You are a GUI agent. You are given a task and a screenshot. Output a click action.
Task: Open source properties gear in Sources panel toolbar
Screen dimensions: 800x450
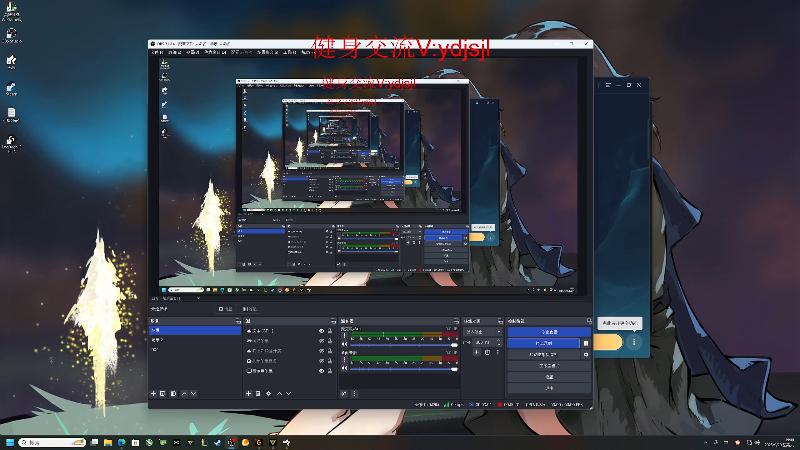[x=268, y=393]
